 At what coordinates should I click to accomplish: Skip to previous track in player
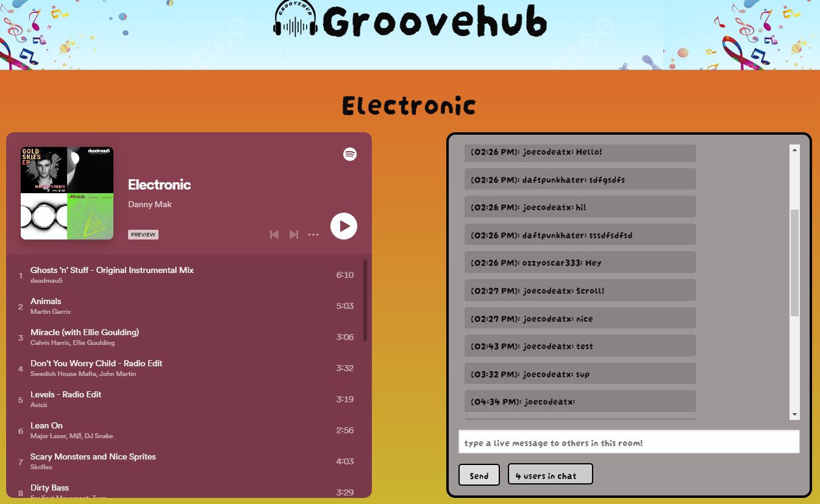click(x=274, y=235)
